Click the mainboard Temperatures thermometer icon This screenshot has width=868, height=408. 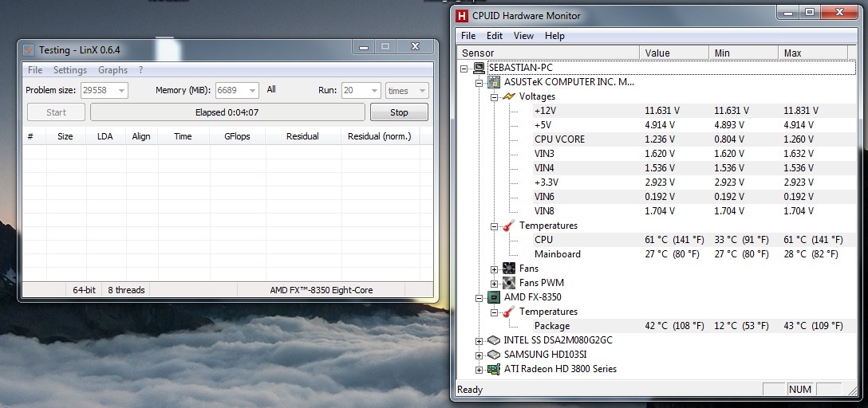508,226
